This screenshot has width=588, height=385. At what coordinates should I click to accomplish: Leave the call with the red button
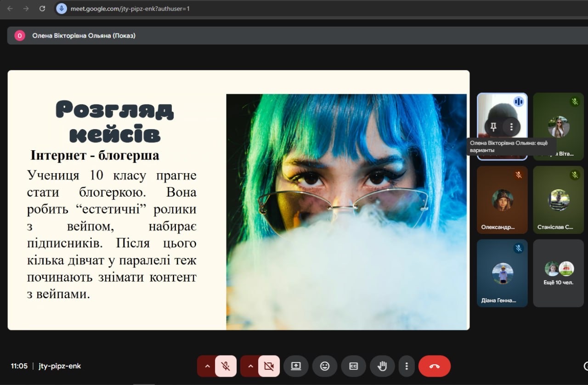434,366
